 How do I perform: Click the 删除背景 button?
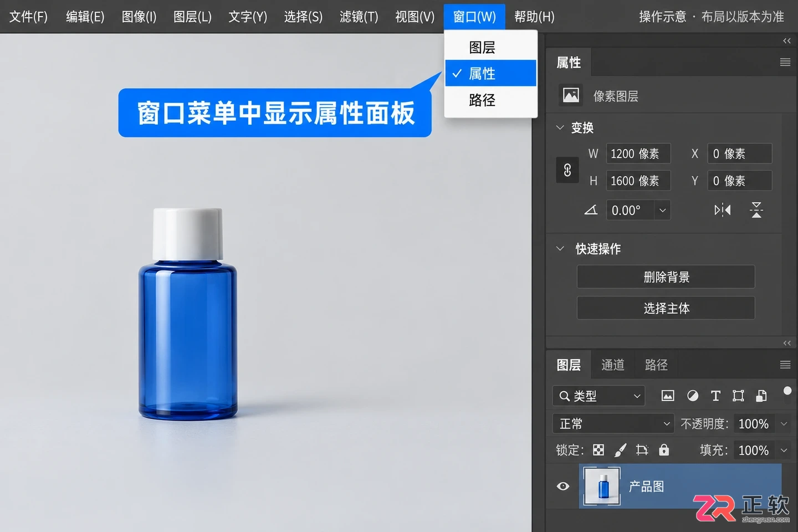coord(666,277)
